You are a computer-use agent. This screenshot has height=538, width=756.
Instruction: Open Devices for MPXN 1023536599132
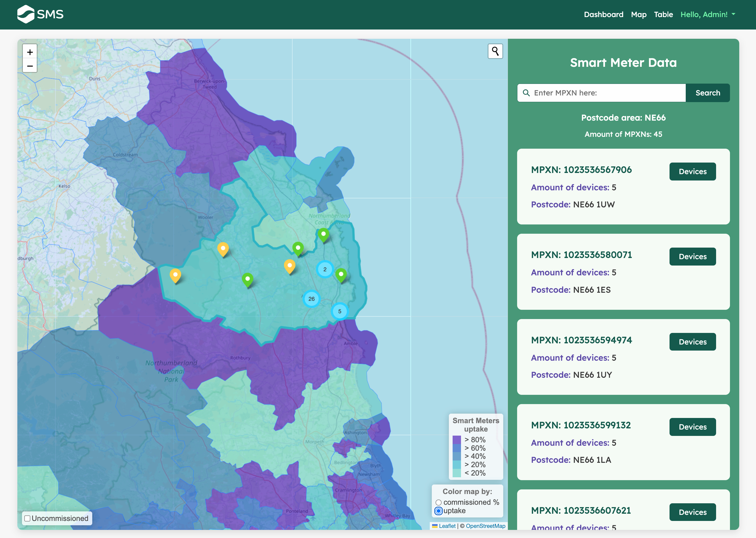(x=692, y=427)
